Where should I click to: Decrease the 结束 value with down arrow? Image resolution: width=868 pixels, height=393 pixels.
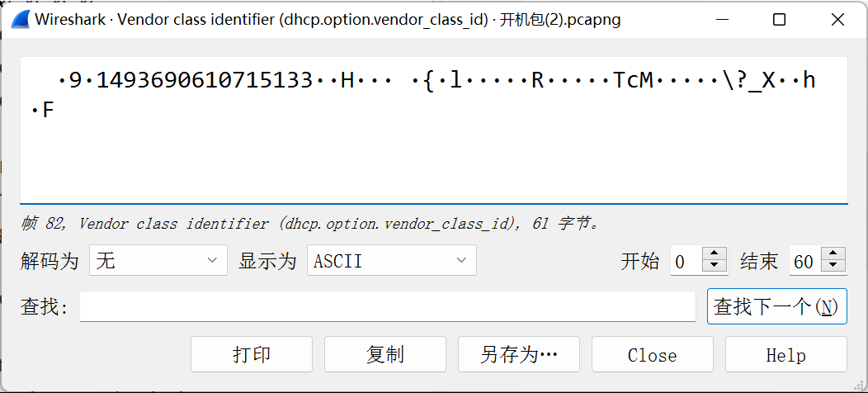(x=833, y=267)
